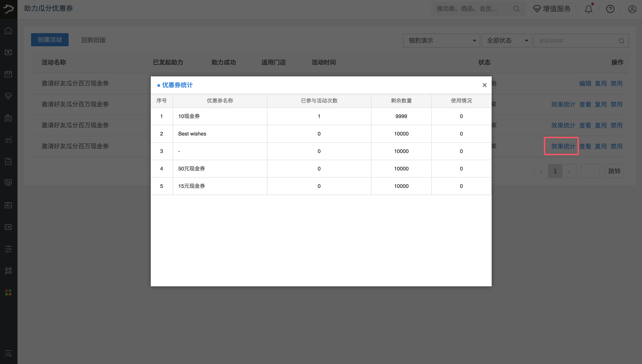This screenshot has height=364, width=642.
Task: Click the diamond membership sidebar icon
Action: pos(8,96)
